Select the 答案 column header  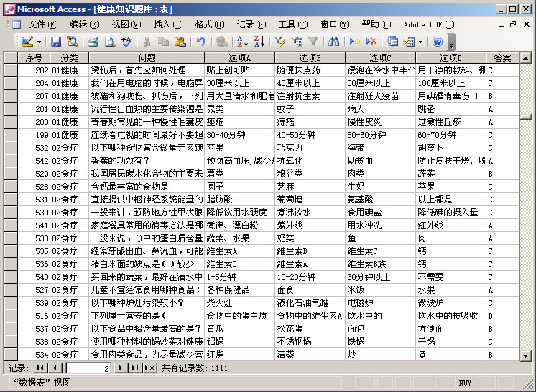pyautogui.click(x=502, y=57)
